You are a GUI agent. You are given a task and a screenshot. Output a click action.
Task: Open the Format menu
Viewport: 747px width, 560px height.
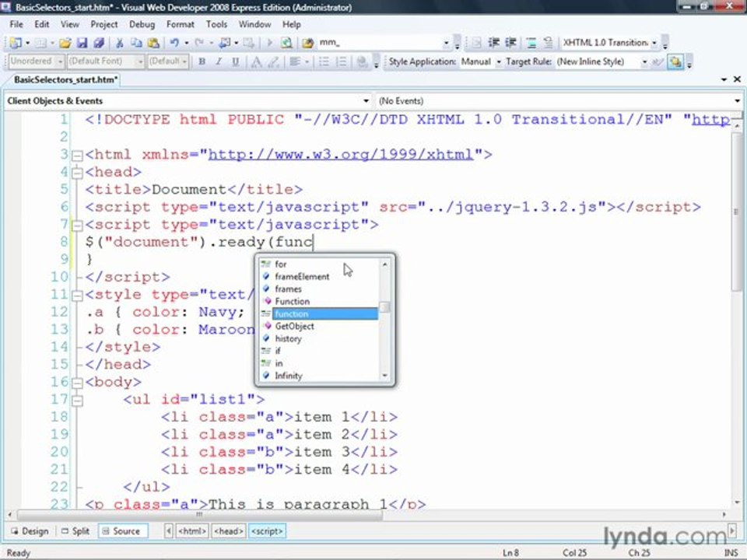tap(180, 24)
